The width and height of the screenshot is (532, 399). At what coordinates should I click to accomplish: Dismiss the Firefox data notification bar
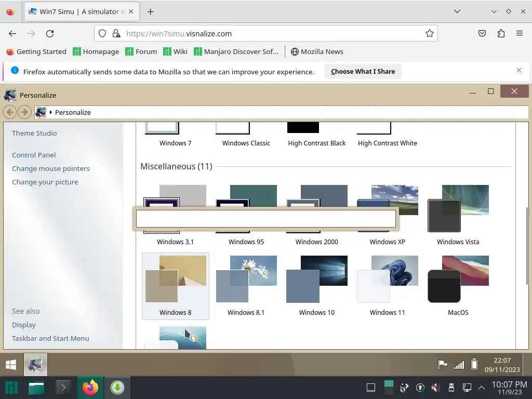pyautogui.click(x=519, y=70)
